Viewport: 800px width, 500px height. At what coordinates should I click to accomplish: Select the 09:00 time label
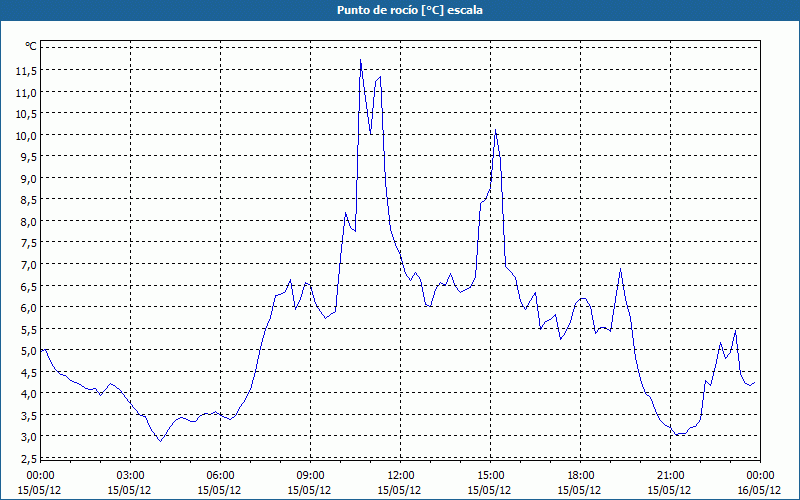[310, 475]
